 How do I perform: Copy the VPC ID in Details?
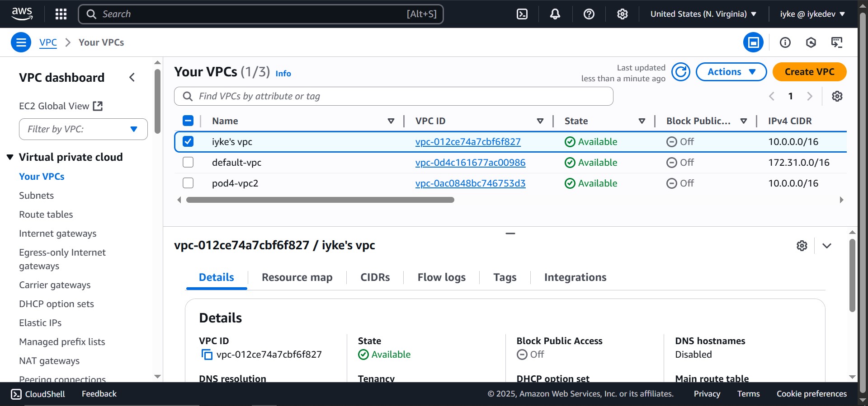point(207,355)
